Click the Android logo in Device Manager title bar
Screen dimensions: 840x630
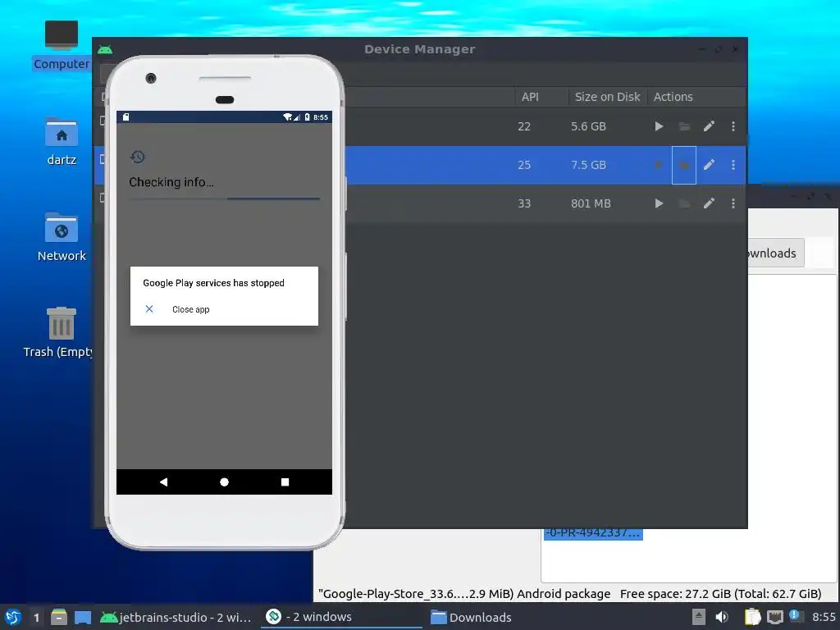click(105, 50)
